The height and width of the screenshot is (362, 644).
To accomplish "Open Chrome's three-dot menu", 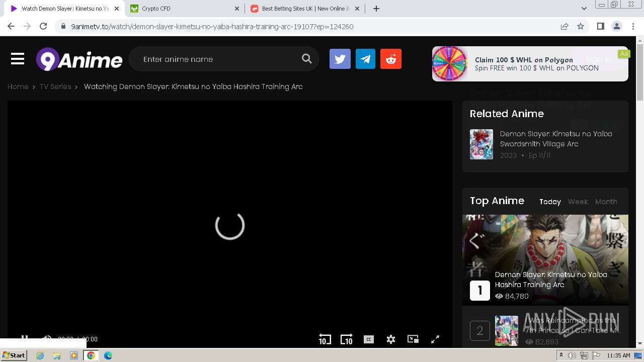I will pos(633,26).
